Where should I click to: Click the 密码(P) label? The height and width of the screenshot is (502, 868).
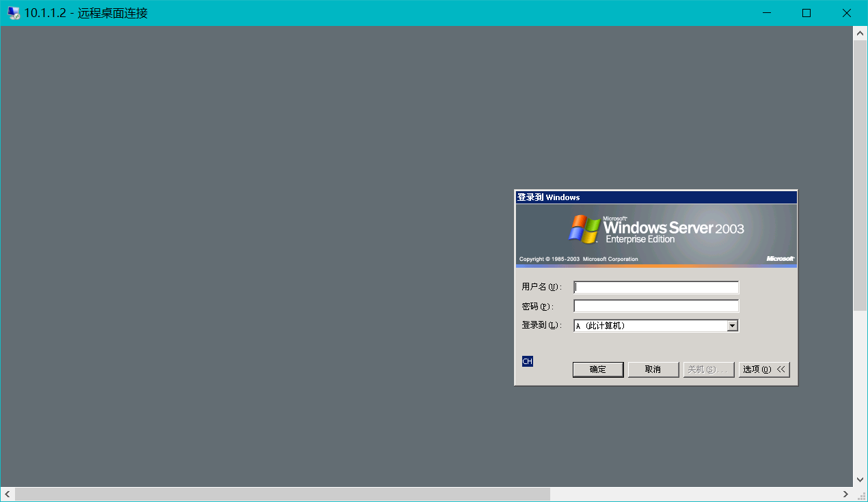point(537,306)
